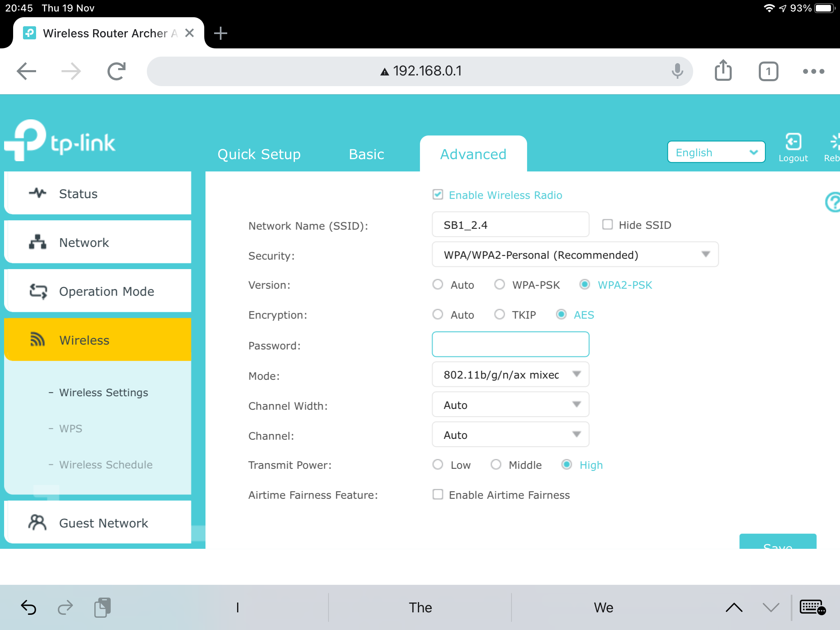The image size is (840, 630).
Task: Tap the share icon in browser toolbar
Action: pos(723,71)
